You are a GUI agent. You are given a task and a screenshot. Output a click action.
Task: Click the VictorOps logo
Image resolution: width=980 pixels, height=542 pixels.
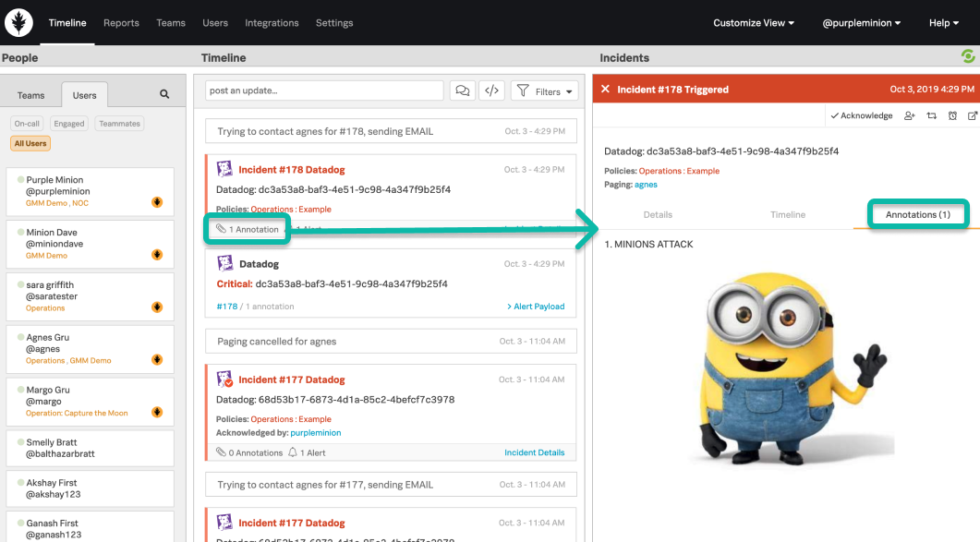[18, 21]
